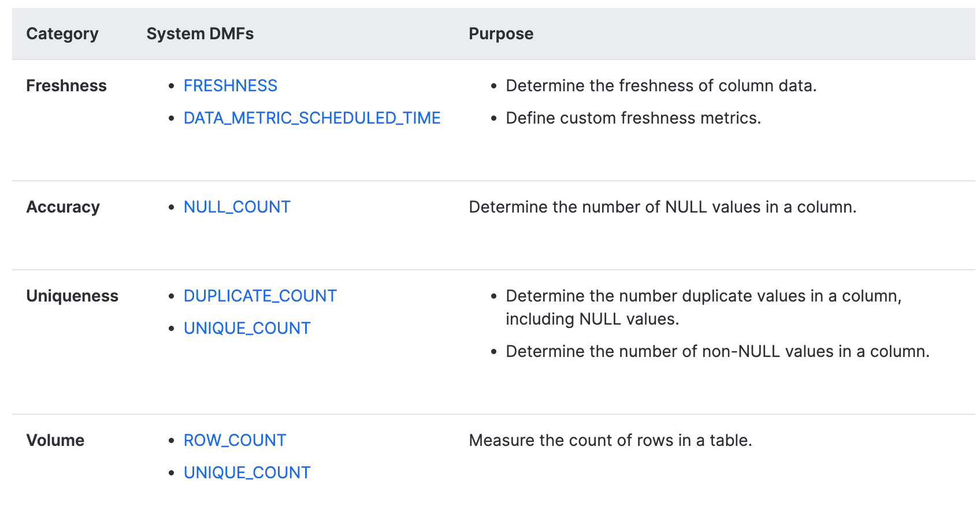Click UNIQUE_COUNT link in Volume row
The width and height of the screenshot is (980, 506).
247,472
